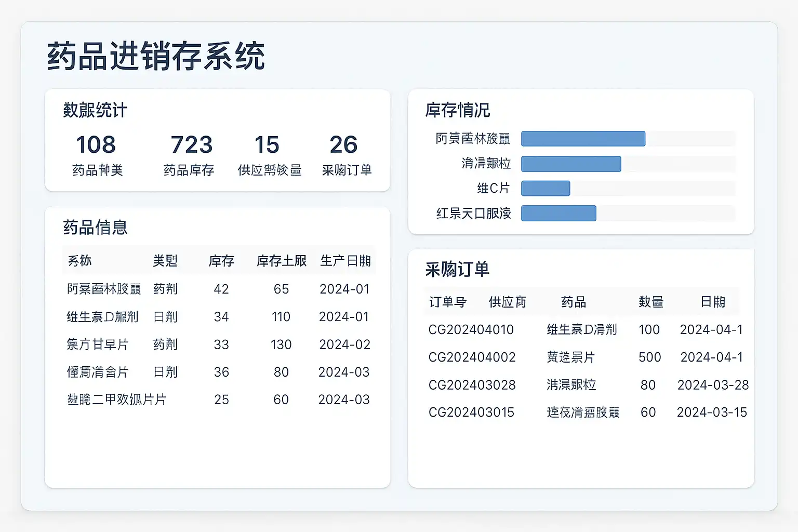Click the bottom 口服液 inventory bar

[558, 213]
